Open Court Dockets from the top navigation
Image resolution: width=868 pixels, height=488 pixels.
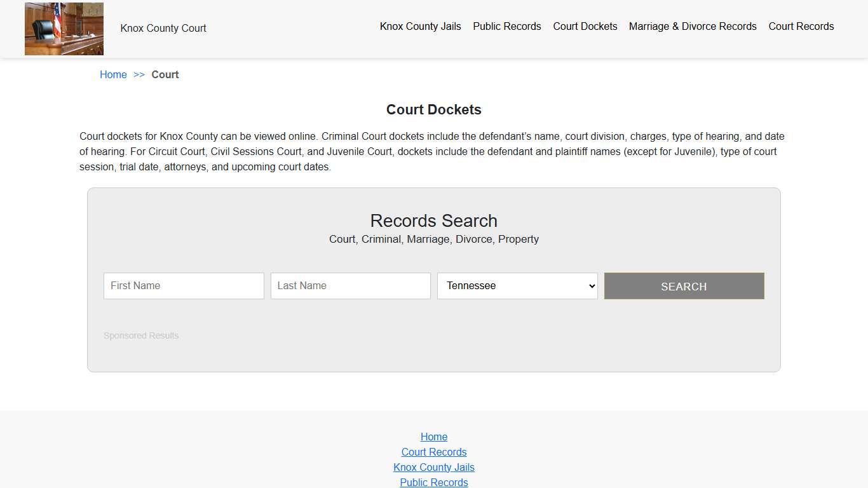(585, 26)
